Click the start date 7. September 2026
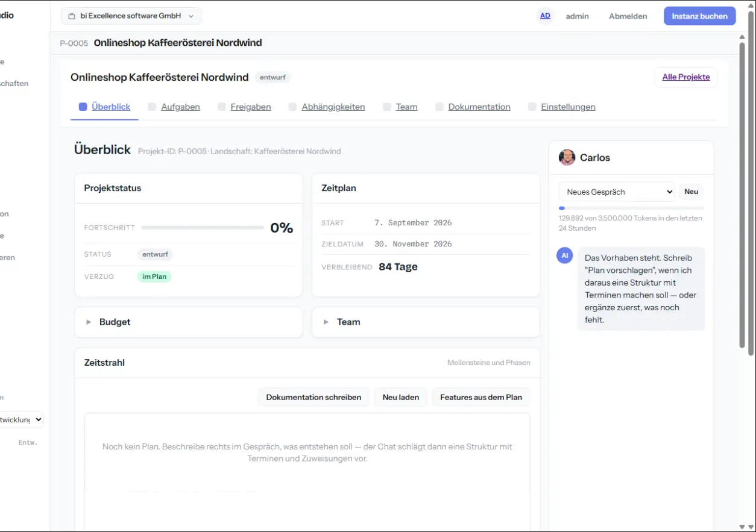Screen dimensions: 756x532 click(x=413, y=222)
